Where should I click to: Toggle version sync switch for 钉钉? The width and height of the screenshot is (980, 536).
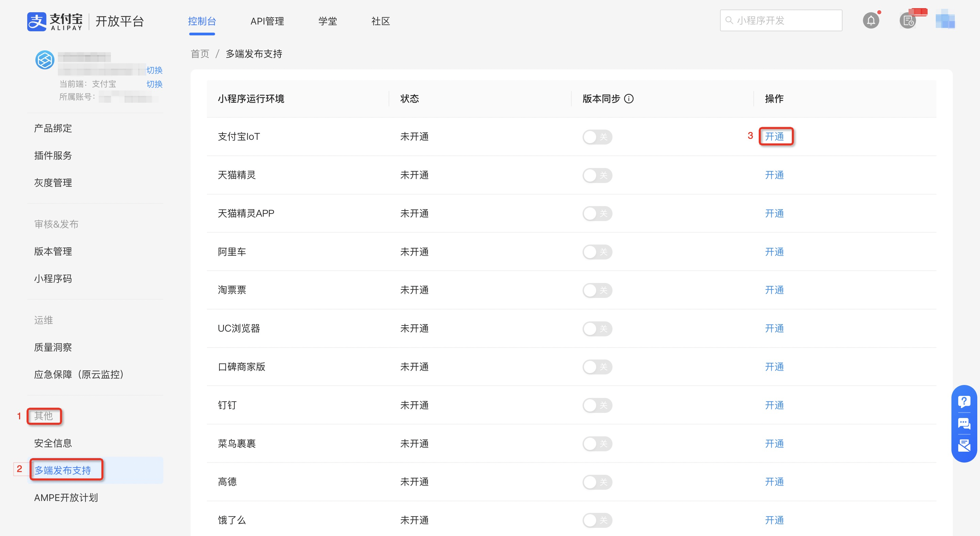[x=597, y=405]
